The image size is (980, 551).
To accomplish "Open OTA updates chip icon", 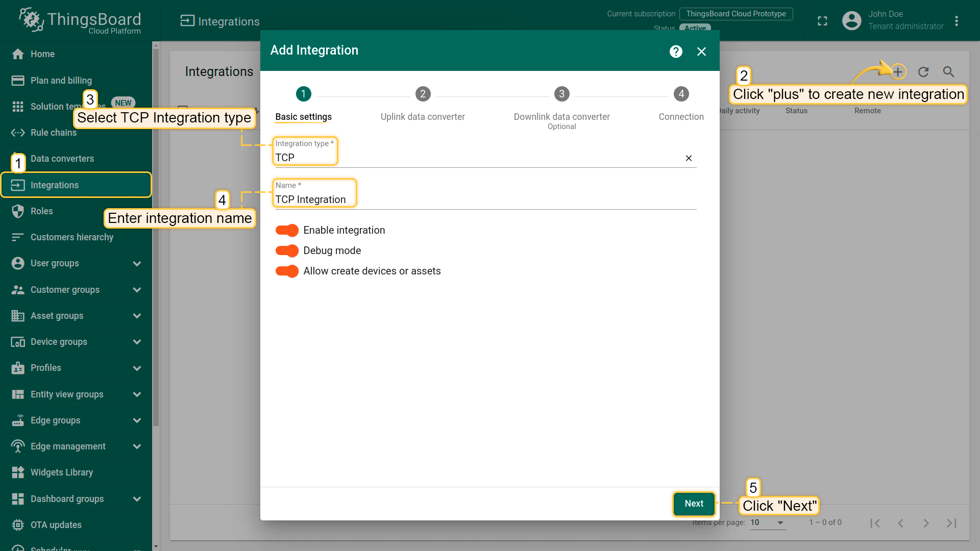I will (x=18, y=525).
